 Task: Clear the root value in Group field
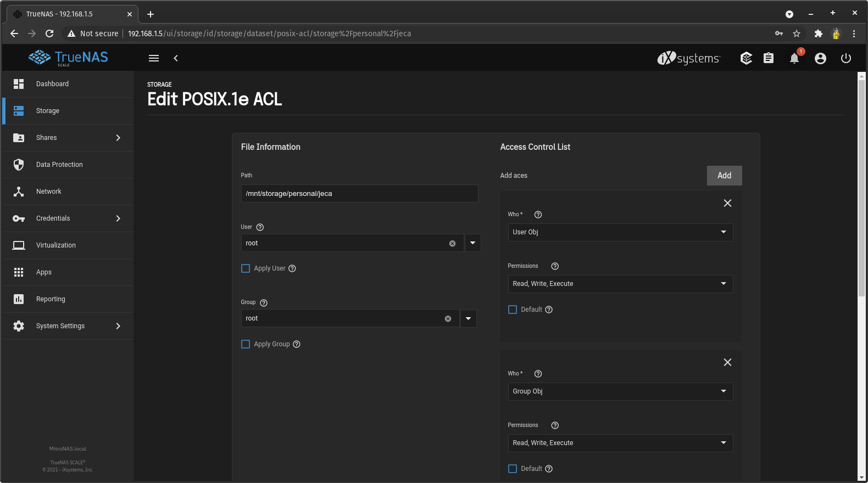click(x=448, y=319)
